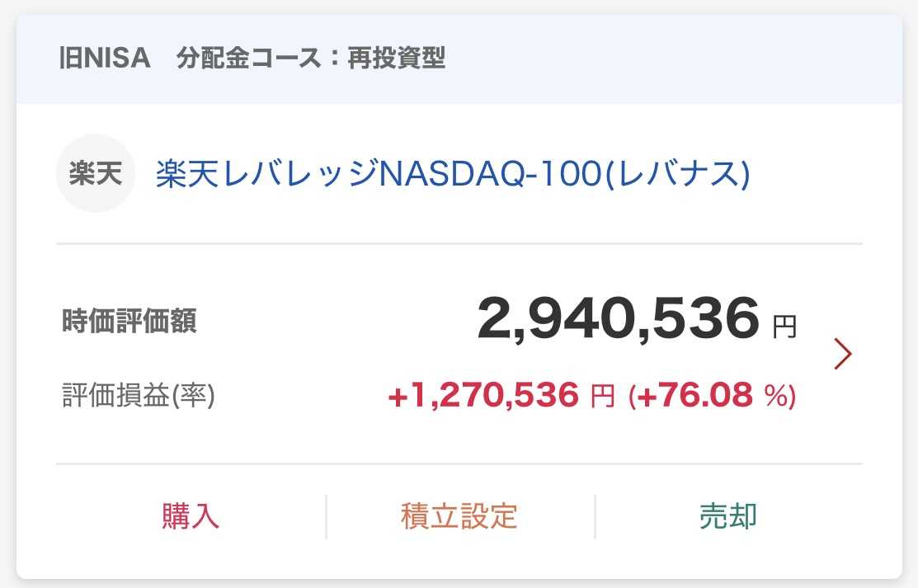Image resolution: width=918 pixels, height=588 pixels.
Task: Expand details with the red right chevron
Action: click(x=842, y=354)
